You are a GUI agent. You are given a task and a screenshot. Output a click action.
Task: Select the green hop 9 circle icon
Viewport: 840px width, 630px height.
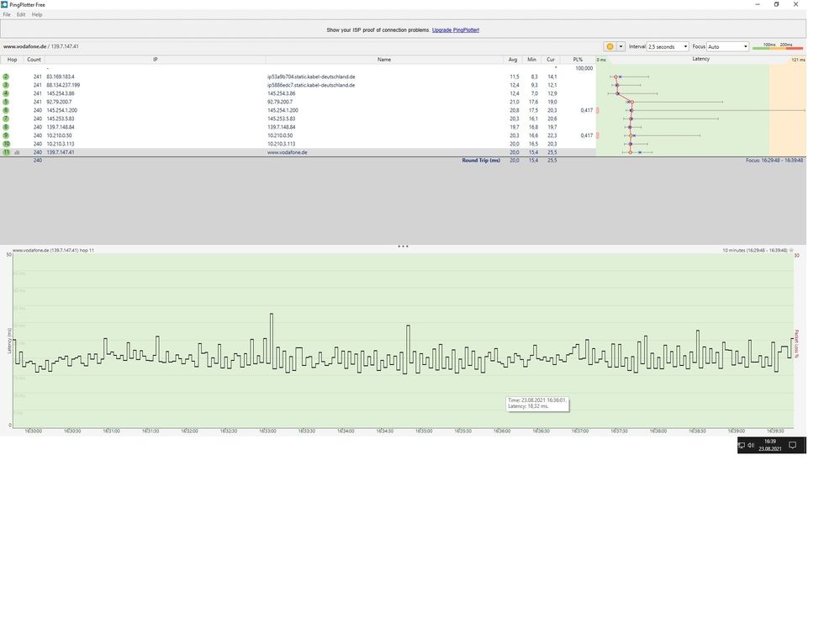coord(6,135)
